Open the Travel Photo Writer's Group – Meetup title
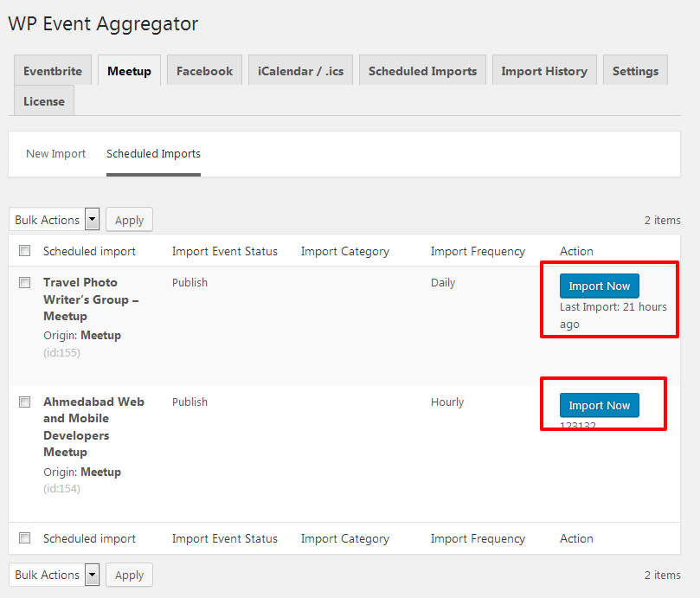Image resolution: width=700 pixels, height=598 pixels. [x=91, y=299]
